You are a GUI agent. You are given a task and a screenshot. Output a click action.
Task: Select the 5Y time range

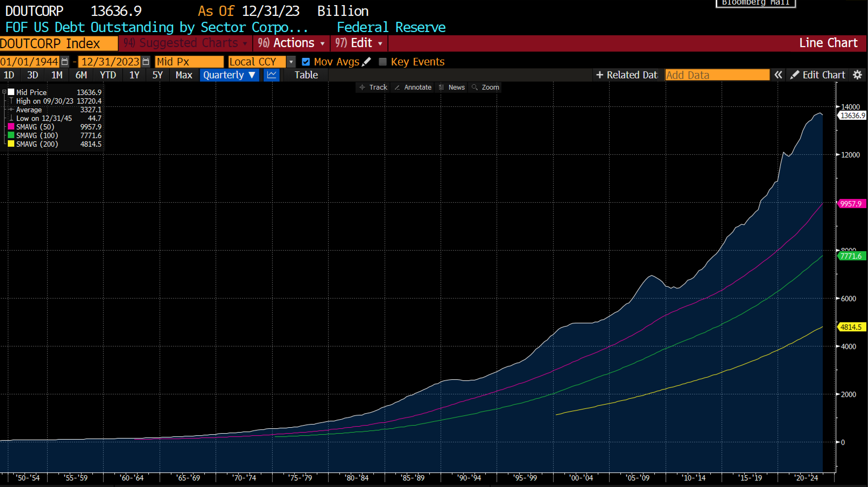[x=157, y=75]
